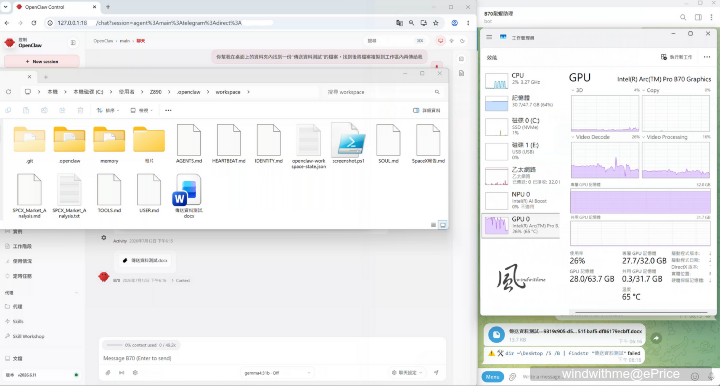The height and width of the screenshot is (386, 720).
Task: Open Task Manager more options three dots
Action: [x=706, y=57]
